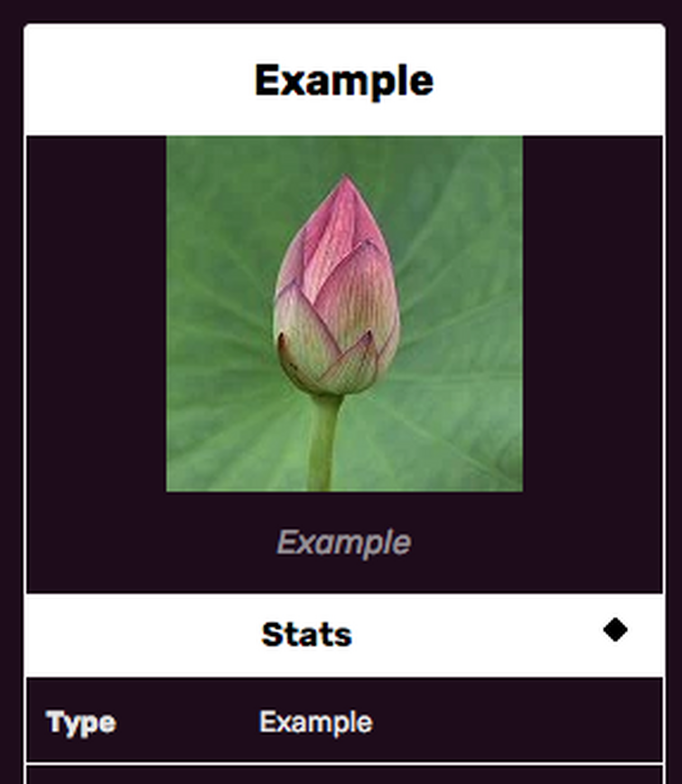Click the green stem in the photo
This screenshot has width=682, height=784.
pyautogui.click(x=324, y=443)
